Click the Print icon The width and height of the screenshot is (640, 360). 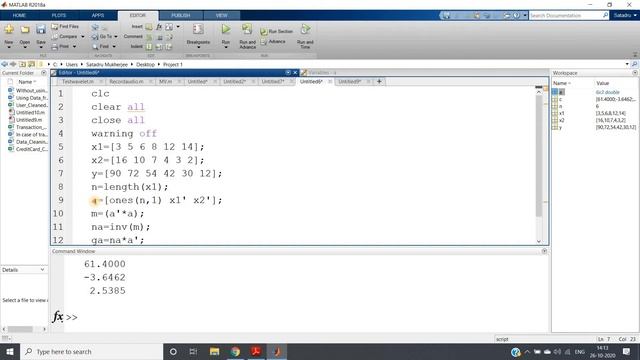click(55, 47)
